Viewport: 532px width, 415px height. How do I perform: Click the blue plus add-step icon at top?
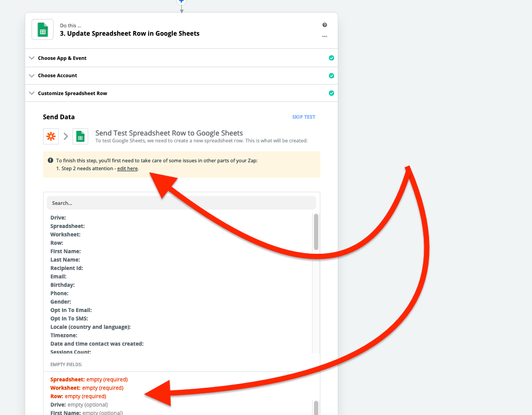point(182,1)
